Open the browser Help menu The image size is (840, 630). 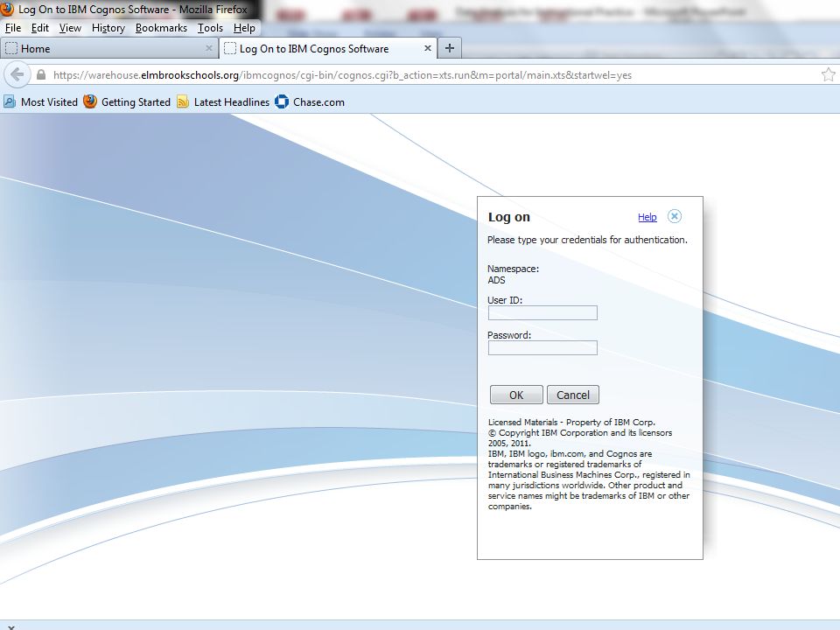(x=244, y=28)
